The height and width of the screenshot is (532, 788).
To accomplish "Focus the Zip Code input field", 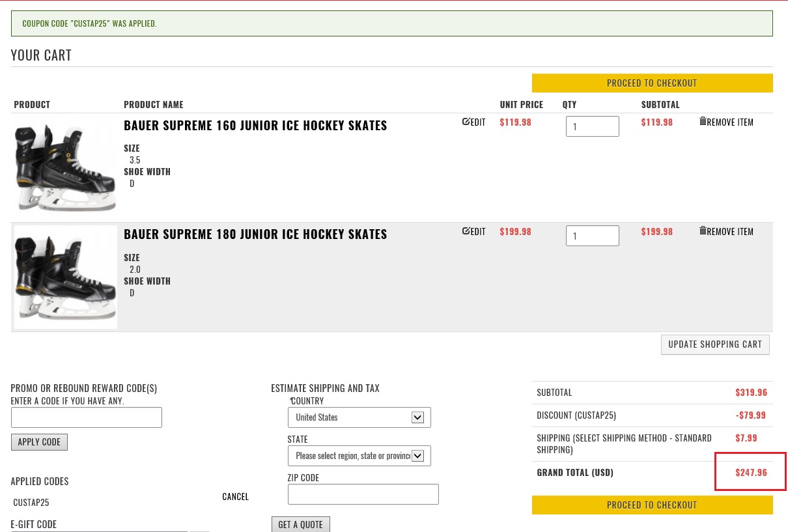I will coord(363,494).
